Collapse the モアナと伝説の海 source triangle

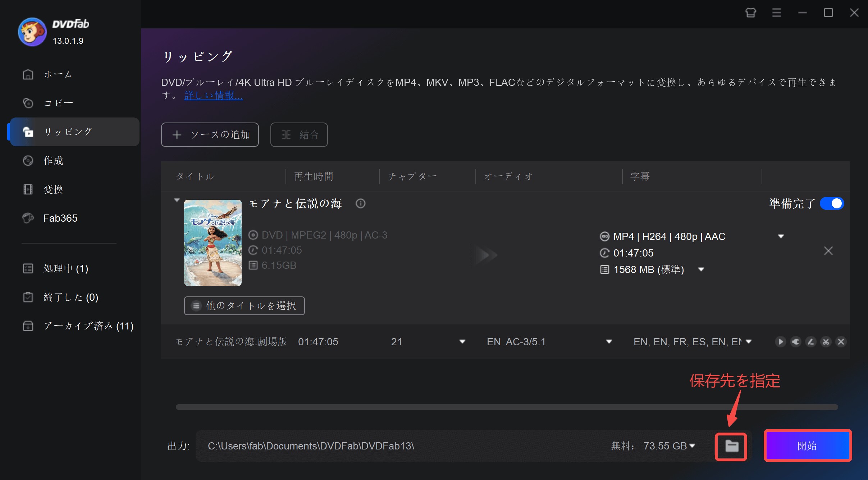[177, 200]
